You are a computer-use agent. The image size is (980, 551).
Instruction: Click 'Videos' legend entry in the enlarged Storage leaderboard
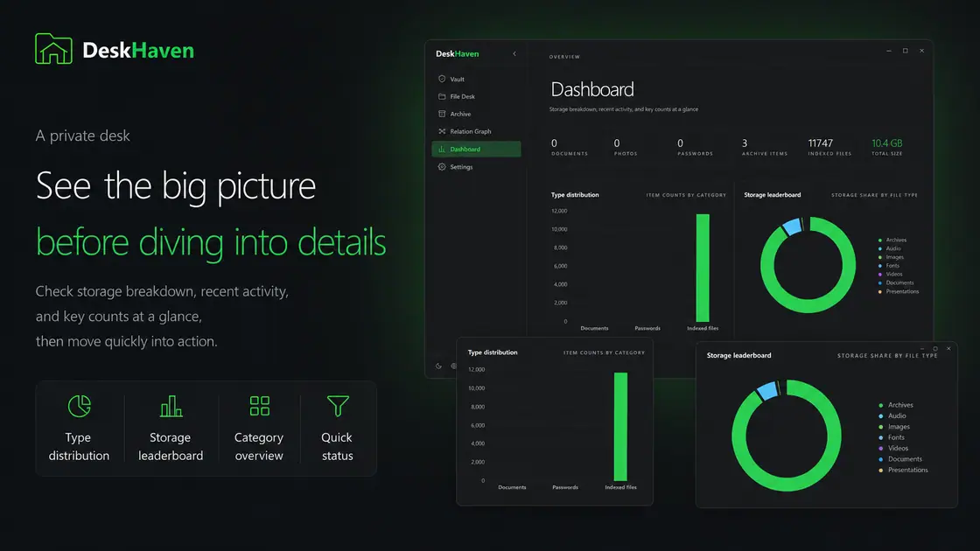tap(893, 448)
